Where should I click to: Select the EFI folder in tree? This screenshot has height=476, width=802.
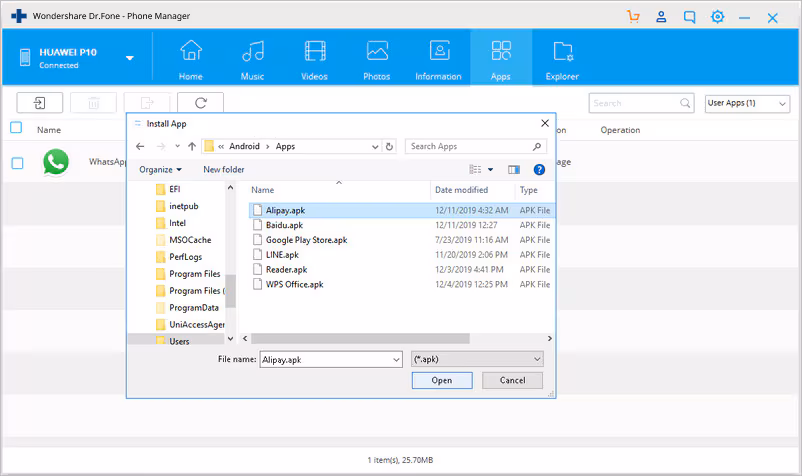[x=174, y=189]
